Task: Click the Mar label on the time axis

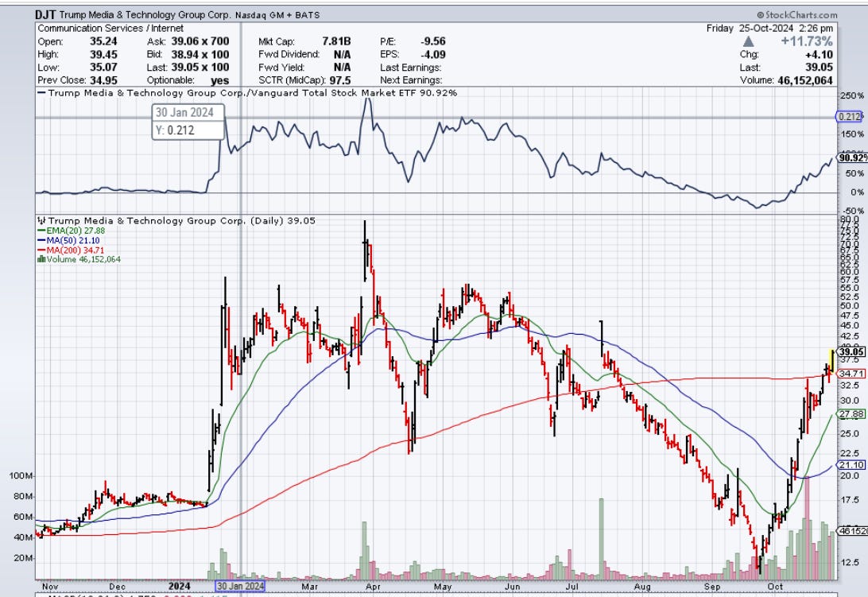Action: [x=309, y=587]
